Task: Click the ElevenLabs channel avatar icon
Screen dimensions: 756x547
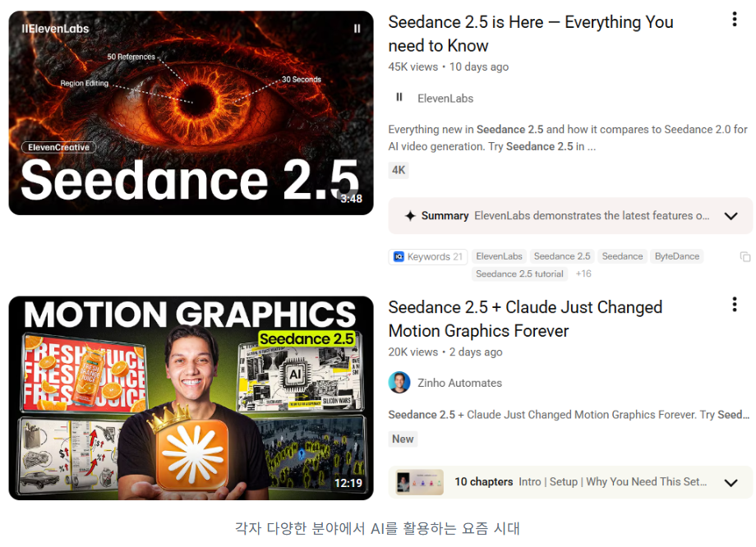Action: [399, 98]
